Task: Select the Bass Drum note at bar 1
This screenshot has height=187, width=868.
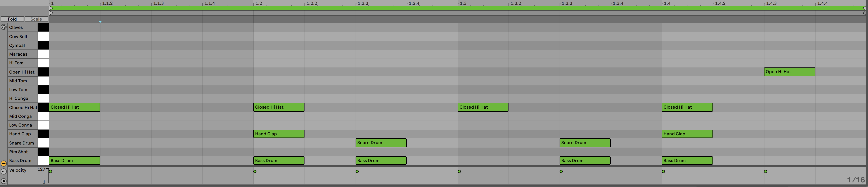Action: pyautogui.click(x=74, y=160)
